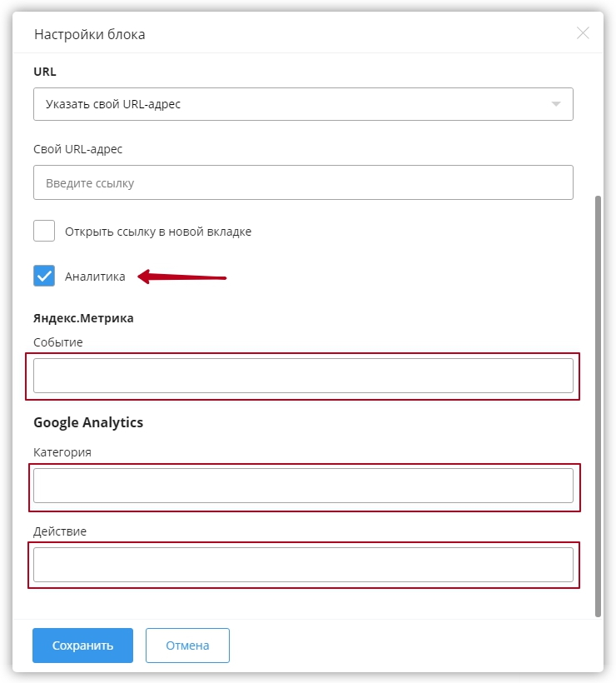Click the Google Analytics section heading
Image resolution: width=616 pixels, height=683 pixels.
click(88, 422)
